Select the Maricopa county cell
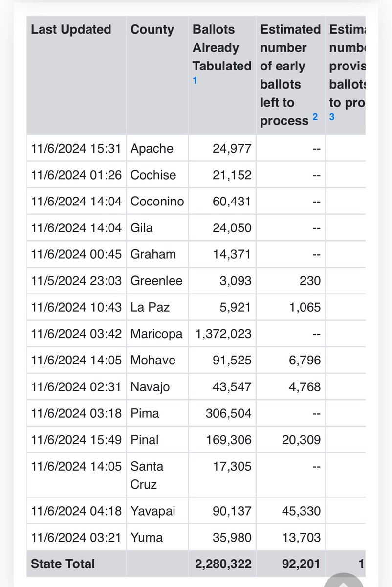 pyautogui.click(x=156, y=334)
